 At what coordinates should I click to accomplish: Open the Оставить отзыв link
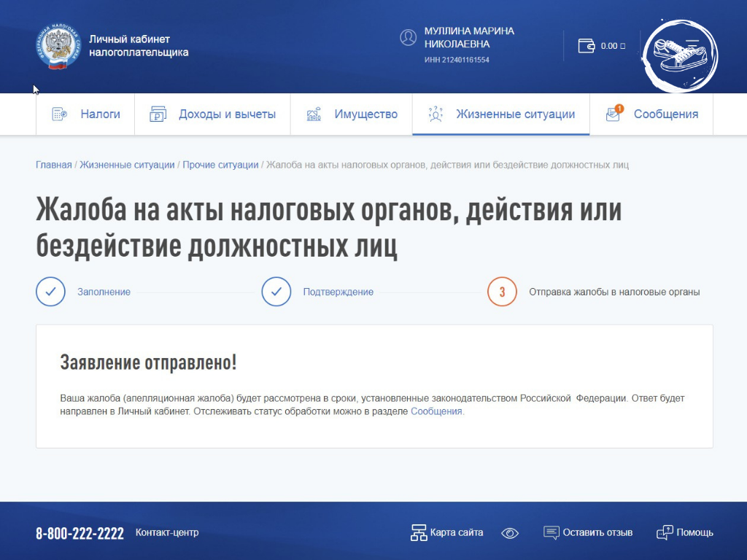coord(597,532)
